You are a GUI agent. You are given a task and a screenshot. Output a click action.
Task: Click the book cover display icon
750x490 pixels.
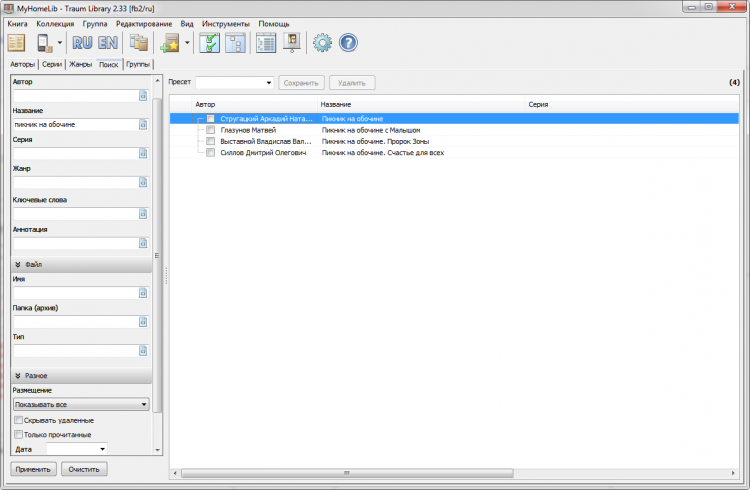[x=292, y=43]
